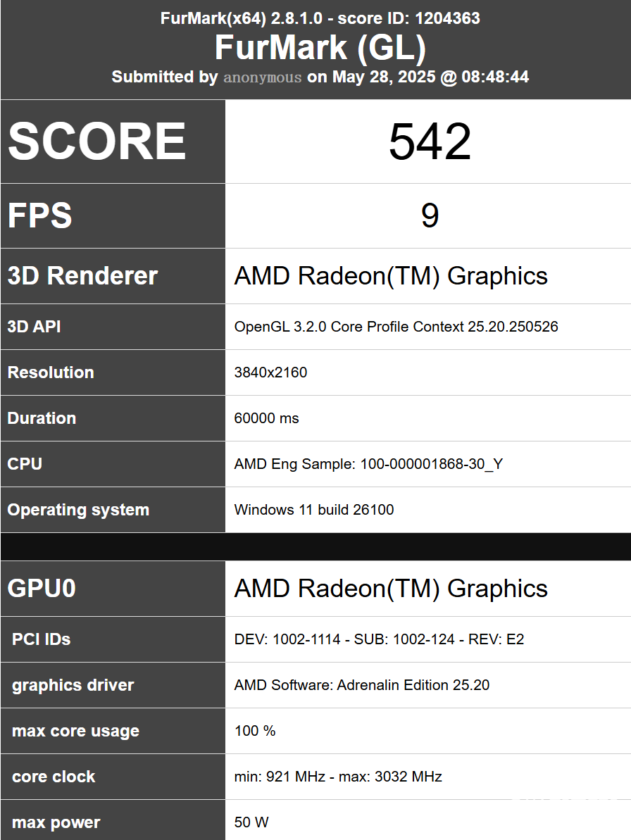Select the 3D Renderer AMD Radeon text
Viewport: 631px width, 840px height.
point(391,276)
